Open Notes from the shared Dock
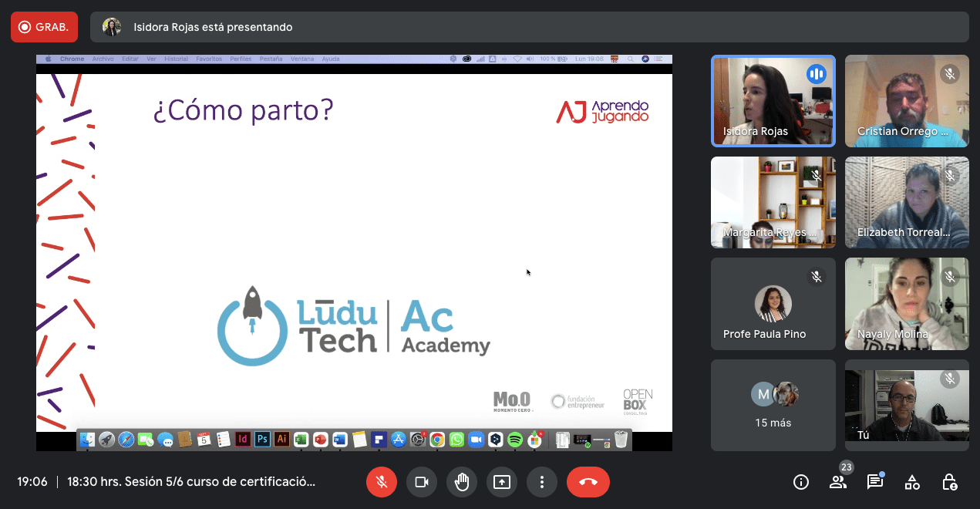The height and width of the screenshot is (509, 980). click(359, 440)
